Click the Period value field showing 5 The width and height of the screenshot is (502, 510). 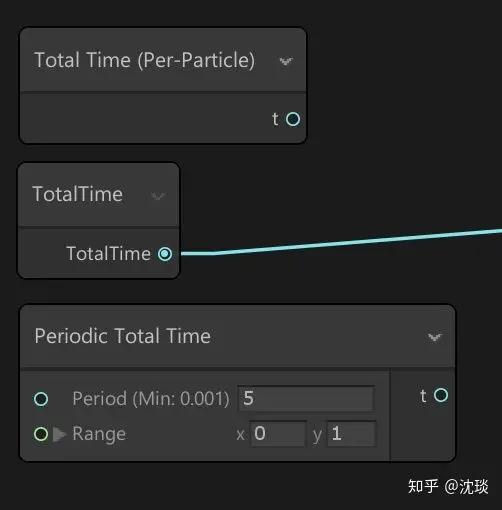pyautogui.click(x=306, y=398)
